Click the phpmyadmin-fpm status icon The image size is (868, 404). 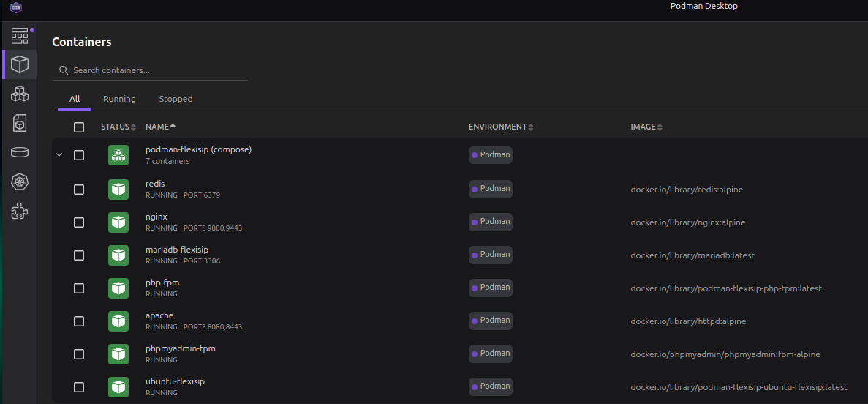pyautogui.click(x=118, y=354)
